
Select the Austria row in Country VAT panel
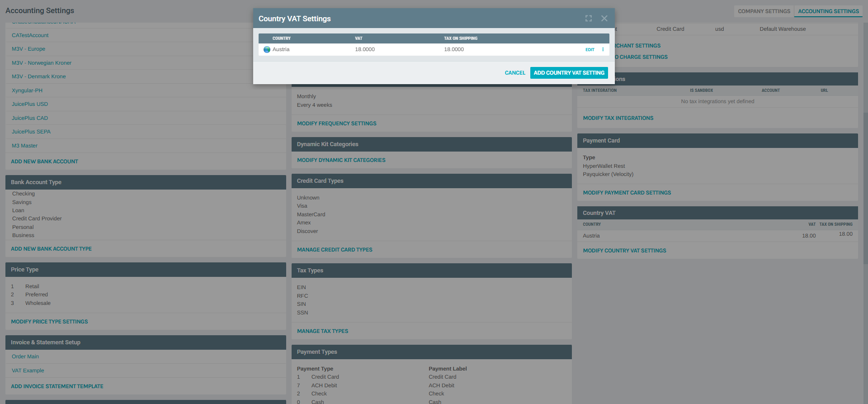tap(717, 236)
